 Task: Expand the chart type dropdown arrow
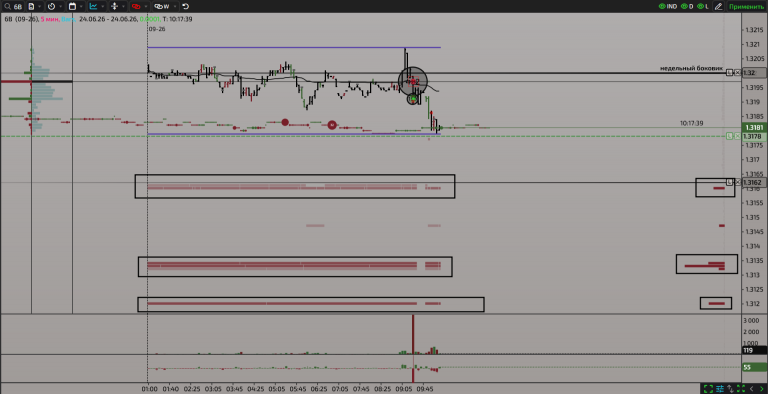(x=102, y=6)
